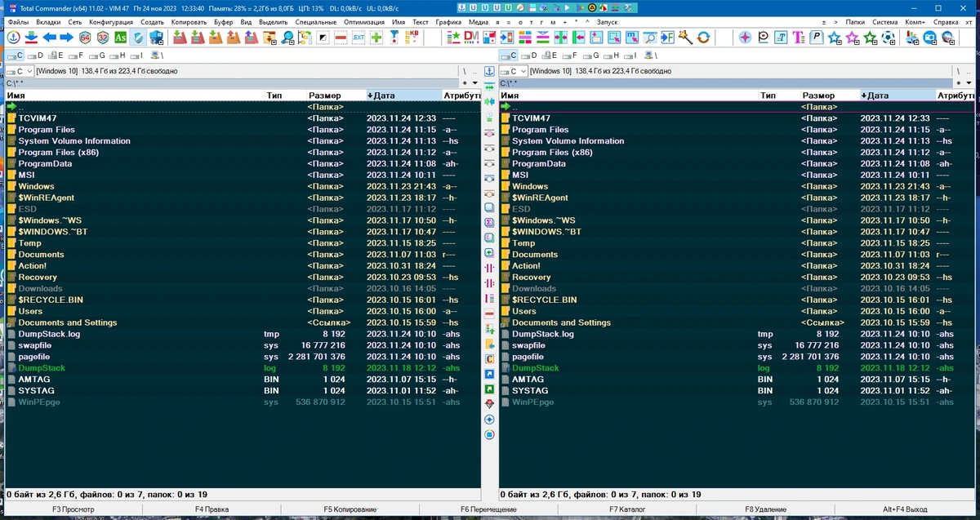Click the filter funnel with star icon
This screenshot has width=980, height=520.
(x=394, y=38)
